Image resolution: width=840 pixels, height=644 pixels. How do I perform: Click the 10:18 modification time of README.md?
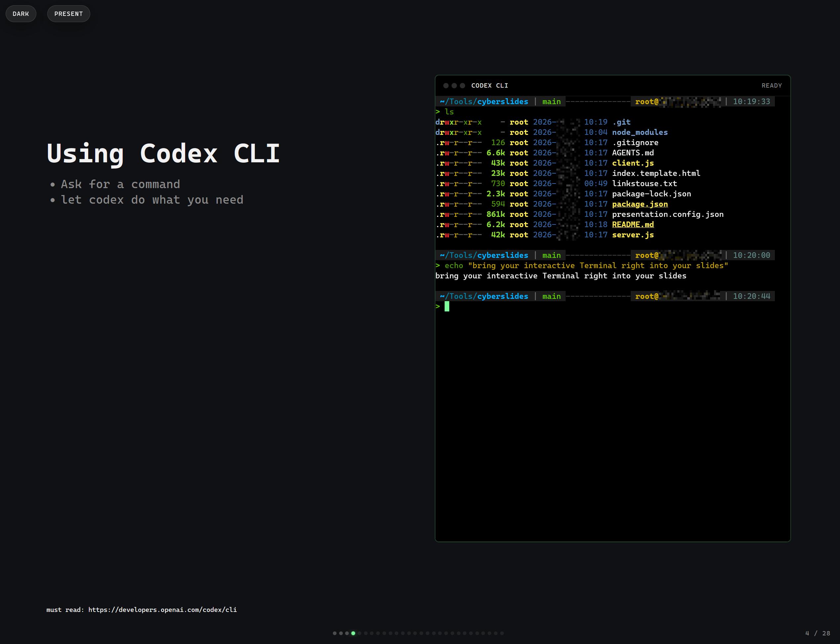tap(596, 224)
